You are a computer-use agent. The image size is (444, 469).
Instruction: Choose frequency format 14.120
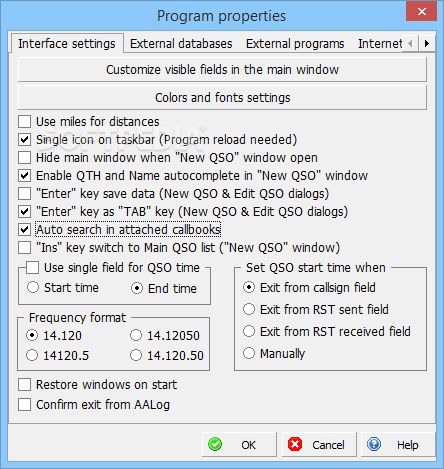coord(32,335)
